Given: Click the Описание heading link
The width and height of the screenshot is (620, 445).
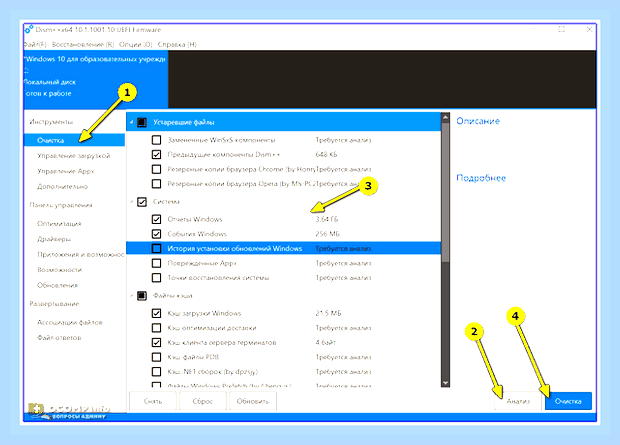Looking at the screenshot, I should pos(478,121).
